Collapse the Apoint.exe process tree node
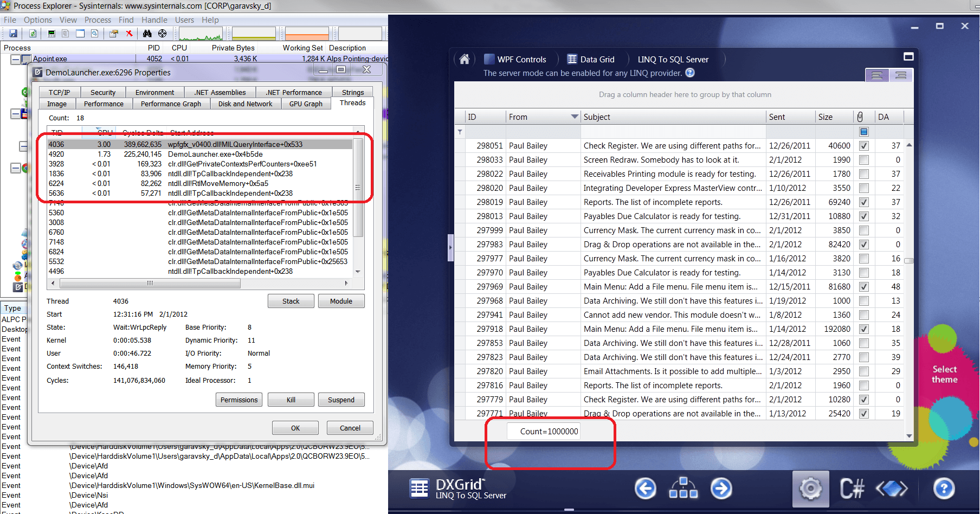This screenshot has width=980, height=514. click(15, 59)
